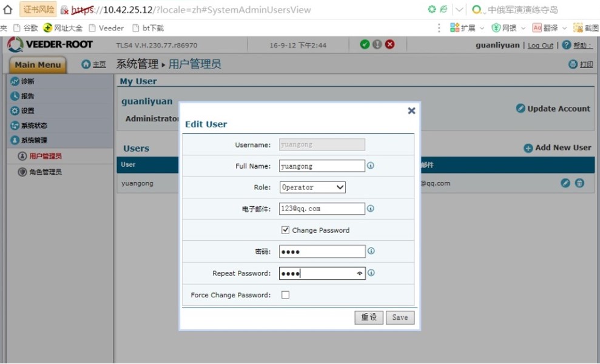Expand browser's 扩展 extensions dropdown
This screenshot has width=600, height=364.
(x=482, y=28)
